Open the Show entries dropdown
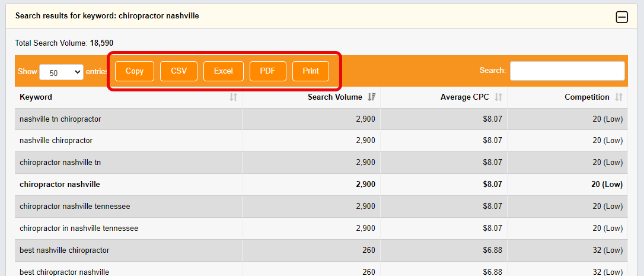644x276 pixels. 61,72
